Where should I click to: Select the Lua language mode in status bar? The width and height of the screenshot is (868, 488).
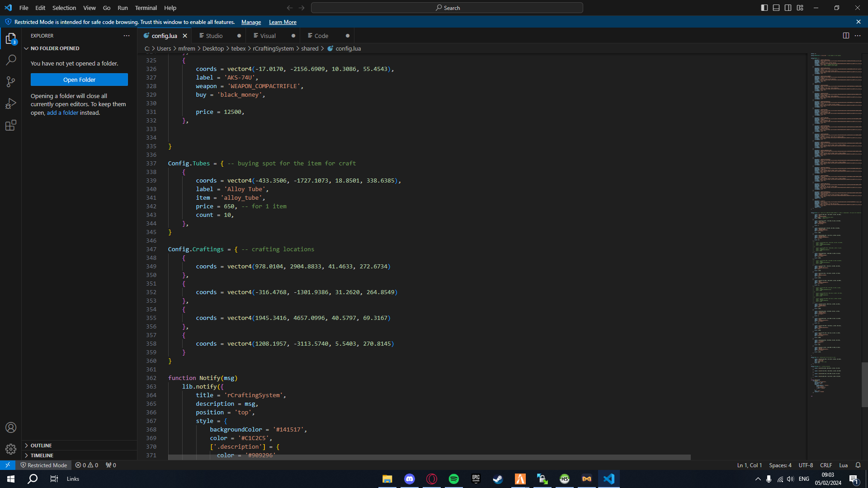843,465
